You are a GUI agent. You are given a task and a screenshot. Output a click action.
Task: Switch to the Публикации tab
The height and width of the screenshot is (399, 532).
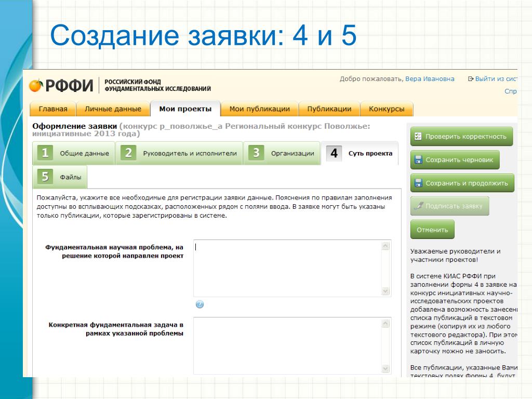(329, 109)
